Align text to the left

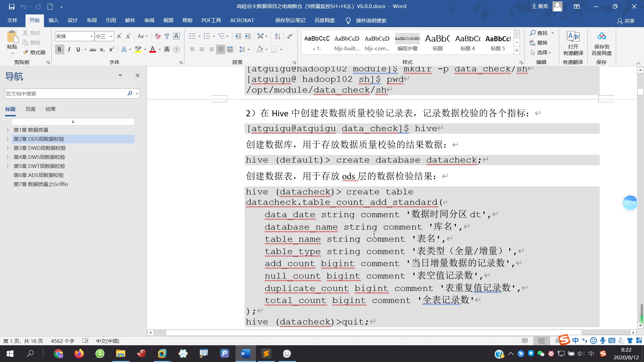193,50
